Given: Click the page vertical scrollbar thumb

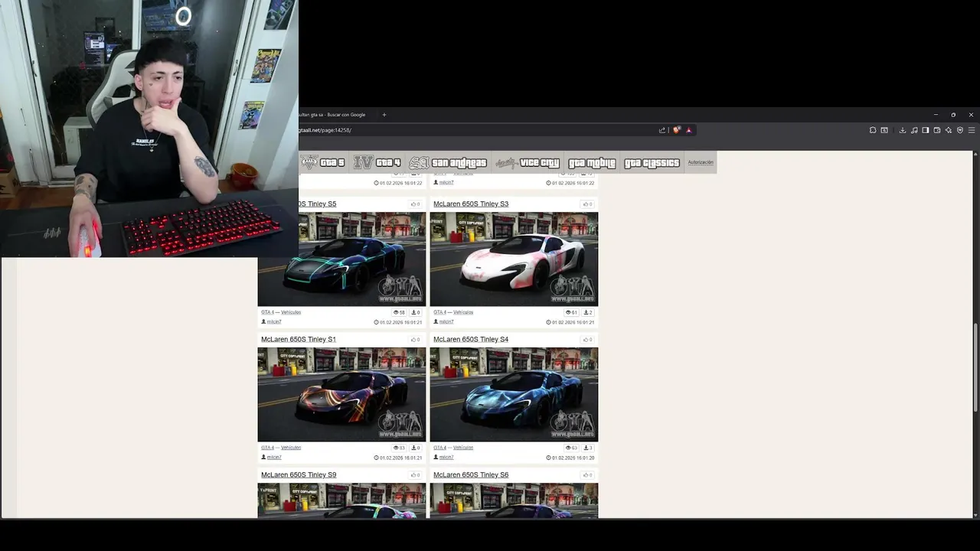Looking at the screenshot, I should (x=975, y=368).
